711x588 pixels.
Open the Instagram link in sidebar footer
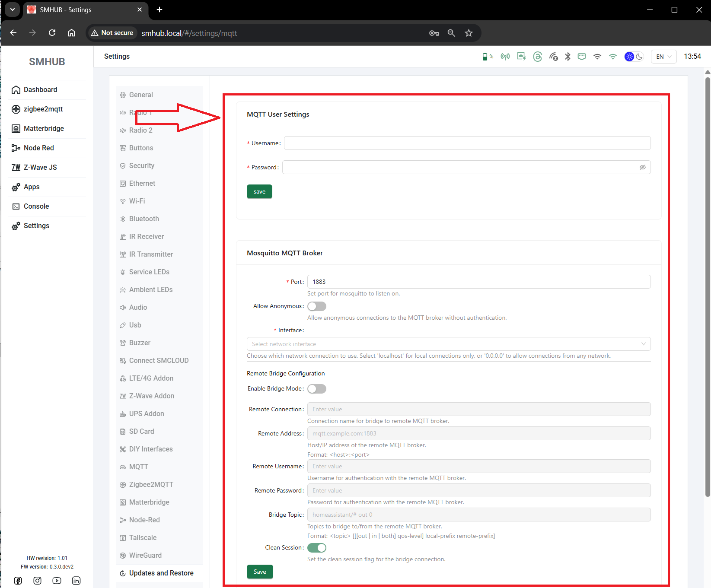coord(38,580)
